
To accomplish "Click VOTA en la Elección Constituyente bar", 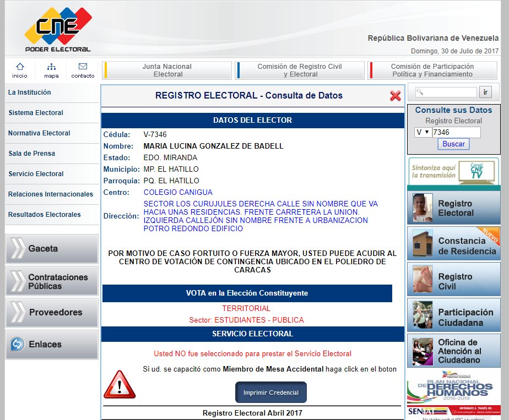I will (247, 293).
